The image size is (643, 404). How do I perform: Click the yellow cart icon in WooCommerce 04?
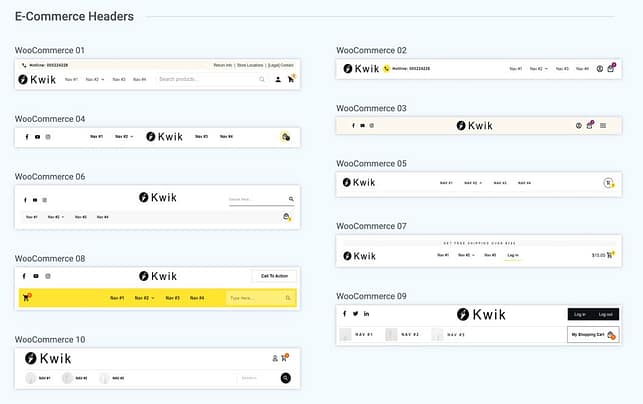click(286, 137)
